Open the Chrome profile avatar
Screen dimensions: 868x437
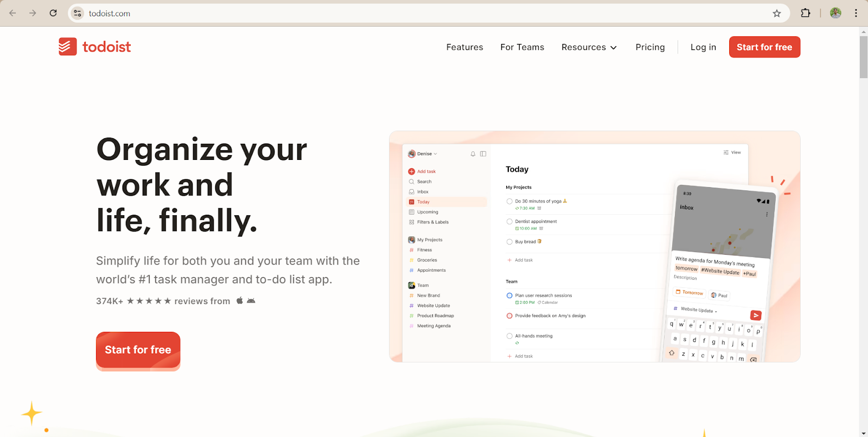coord(835,13)
